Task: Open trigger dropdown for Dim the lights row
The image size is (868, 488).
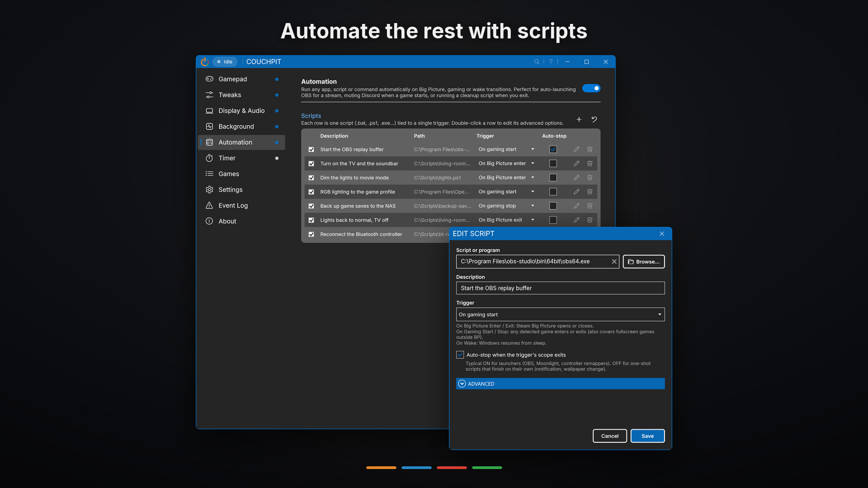Action: [506, 178]
